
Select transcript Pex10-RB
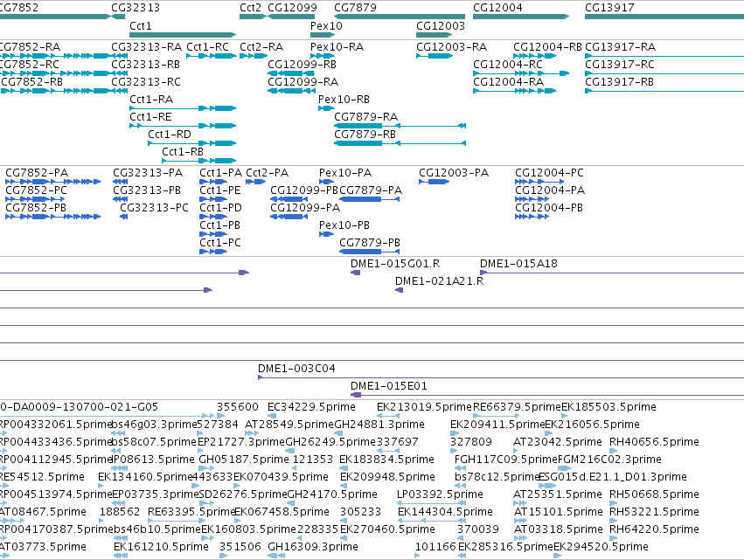click(326, 108)
